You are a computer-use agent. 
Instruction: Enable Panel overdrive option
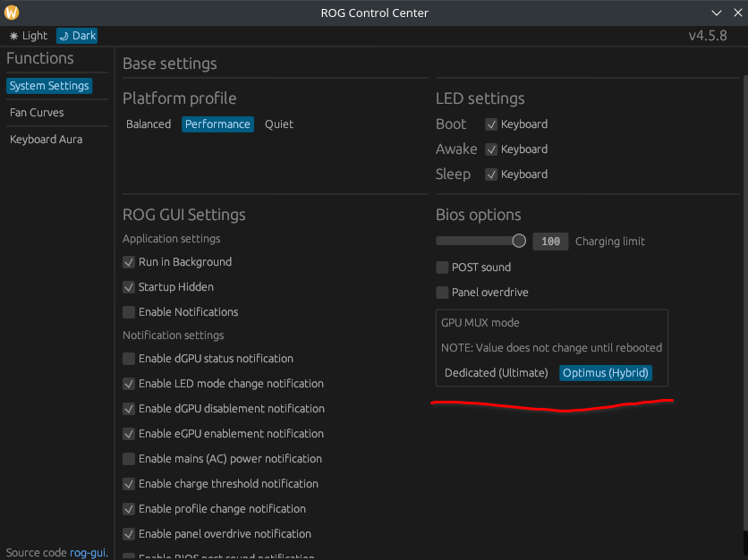coord(442,293)
